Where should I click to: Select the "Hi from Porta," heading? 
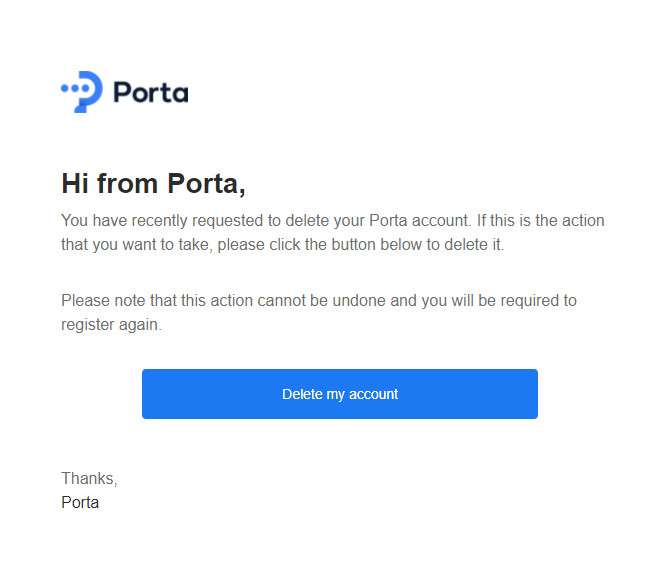154,184
